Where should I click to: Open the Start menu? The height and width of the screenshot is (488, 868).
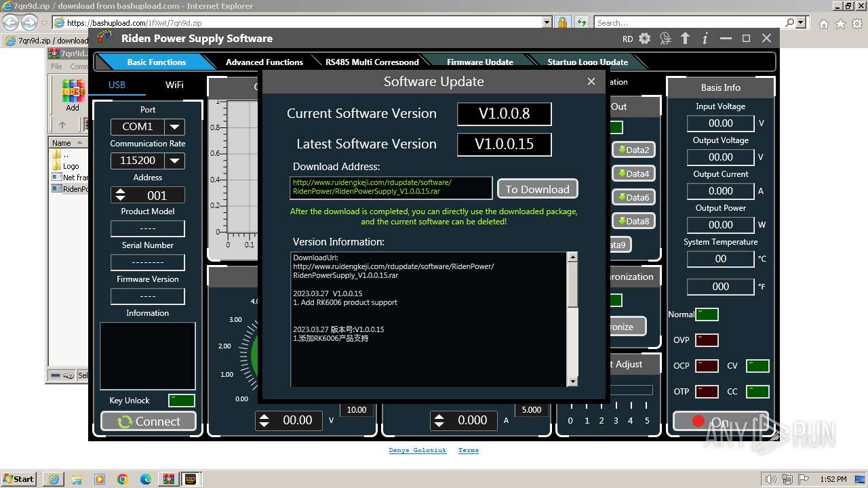[x=19, y=479]
